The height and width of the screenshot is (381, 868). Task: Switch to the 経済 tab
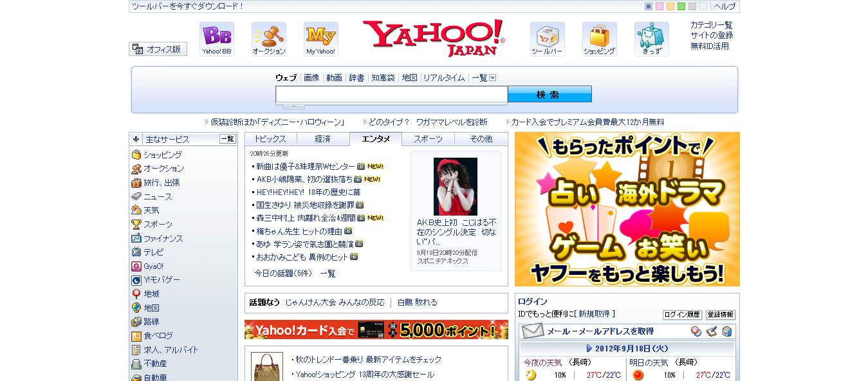coord(323,139)
